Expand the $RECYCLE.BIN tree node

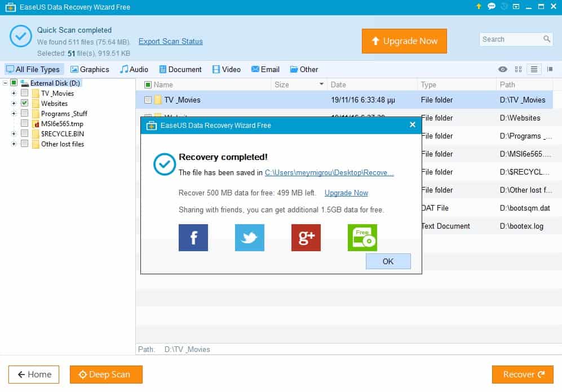pos(14,133)
